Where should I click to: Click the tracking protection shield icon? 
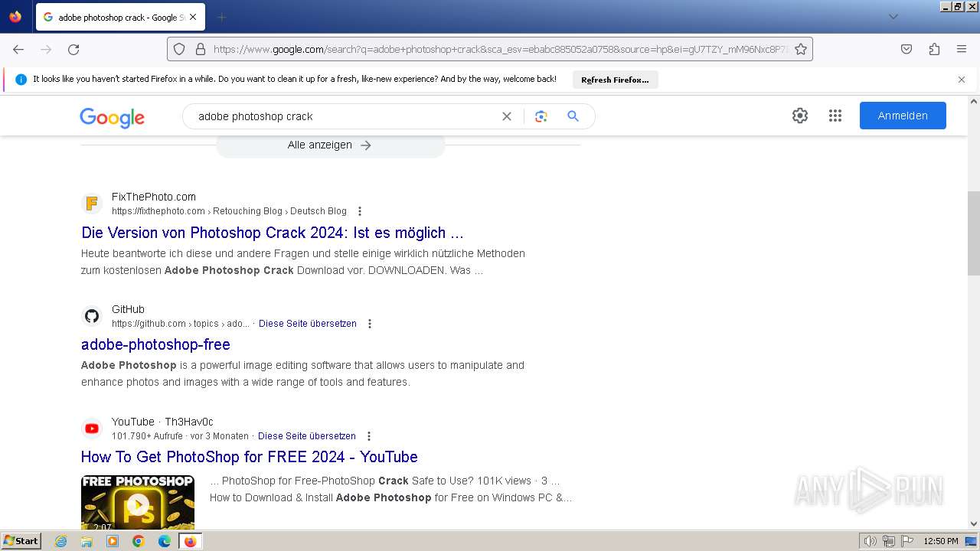pos(179,49)
